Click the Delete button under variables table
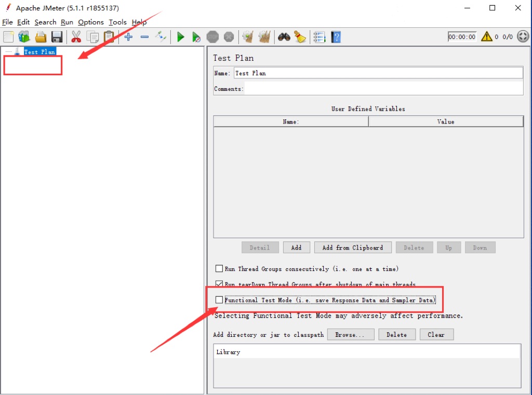Image resolution: width=532 pixels, height=395 pixels. click(x=414, y=248)
